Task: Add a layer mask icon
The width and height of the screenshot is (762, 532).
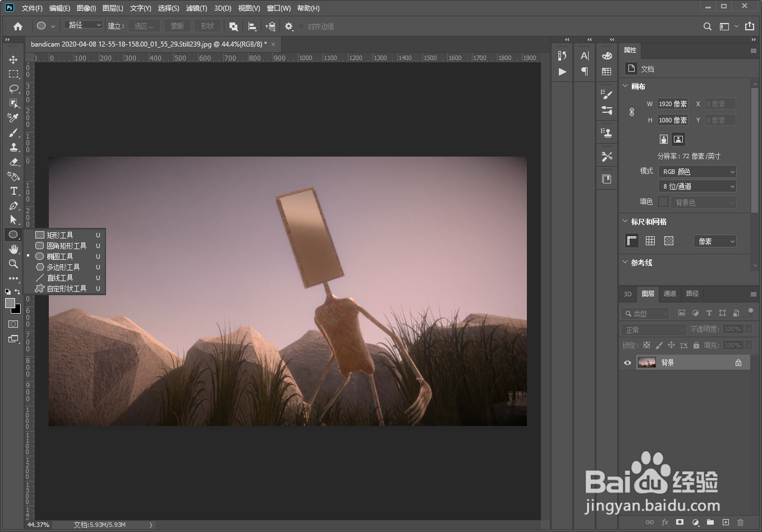Action: [x=680, y=522]
